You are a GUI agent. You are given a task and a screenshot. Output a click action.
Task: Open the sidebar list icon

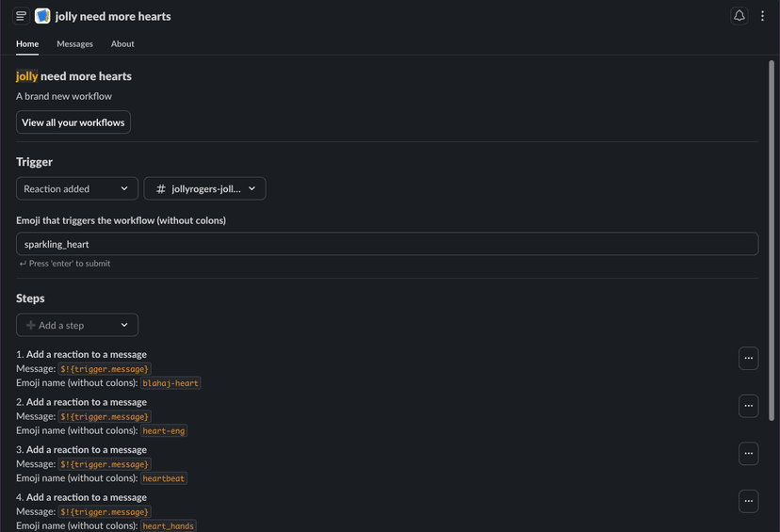coord(21,16)
